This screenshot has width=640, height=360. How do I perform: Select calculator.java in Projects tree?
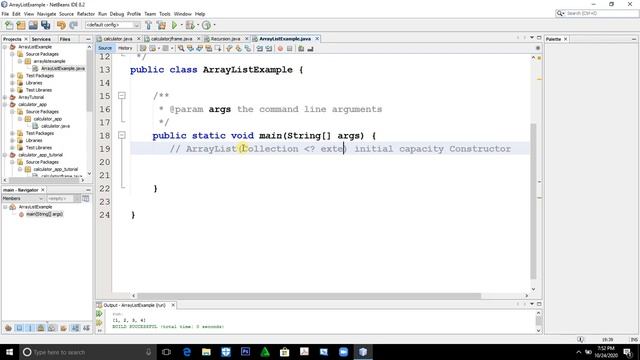click(x=55, y=126)
